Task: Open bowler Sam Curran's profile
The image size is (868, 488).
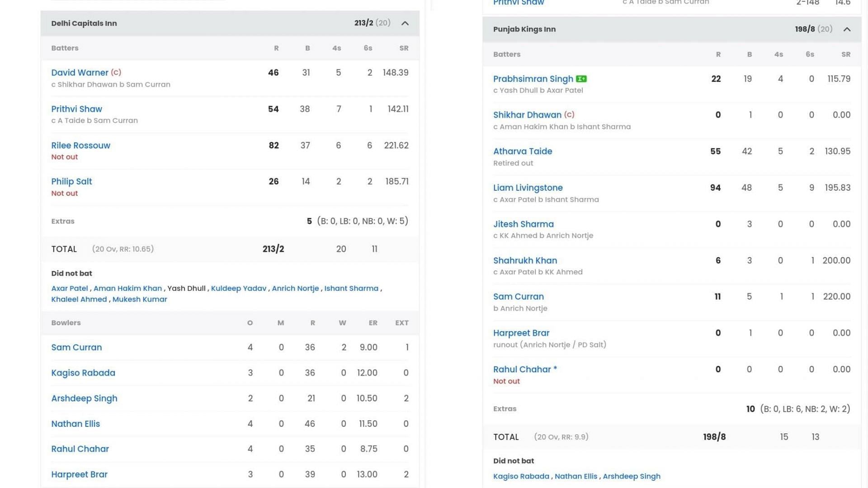Action: coord(76,347)
